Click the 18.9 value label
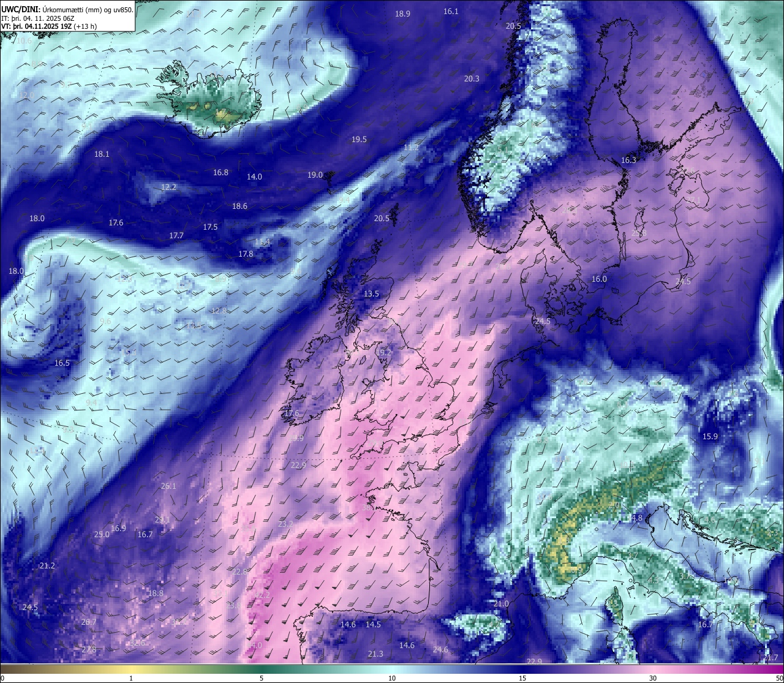This screenshot has width=784, height=683. pos(402,14)
